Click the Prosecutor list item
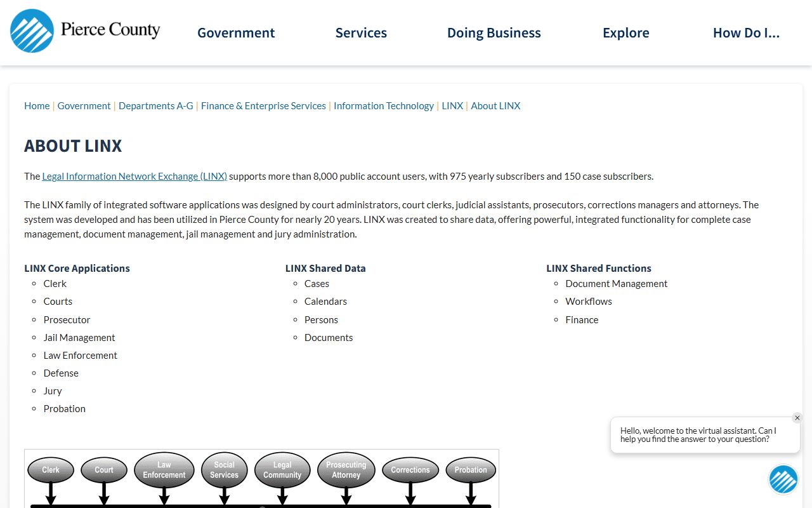The width and height of the screenshot is (812, 508). 67,320
